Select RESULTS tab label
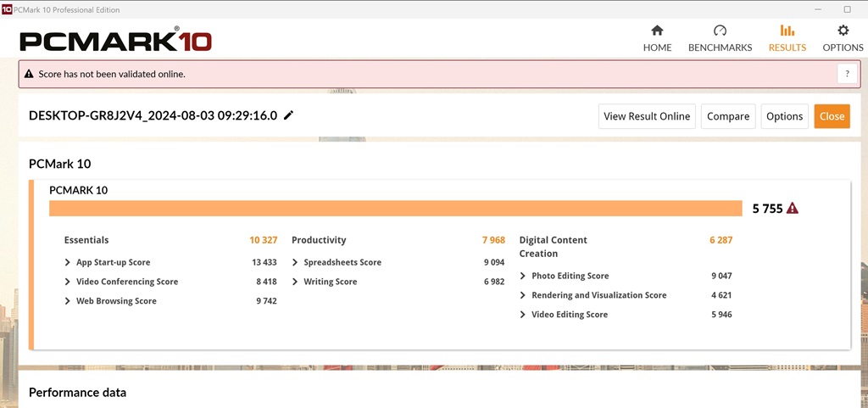The width and height of the screenshot is (868, 408). (x=787, y=48)
